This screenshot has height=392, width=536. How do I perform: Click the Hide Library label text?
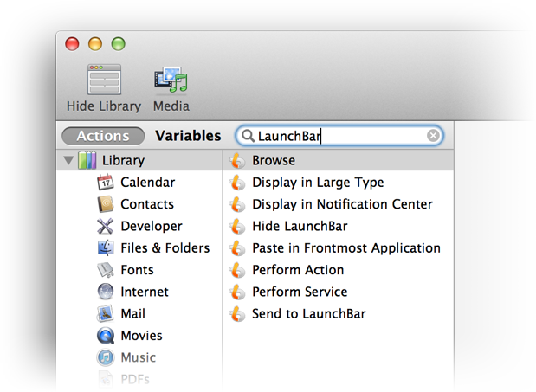point(104,106)
